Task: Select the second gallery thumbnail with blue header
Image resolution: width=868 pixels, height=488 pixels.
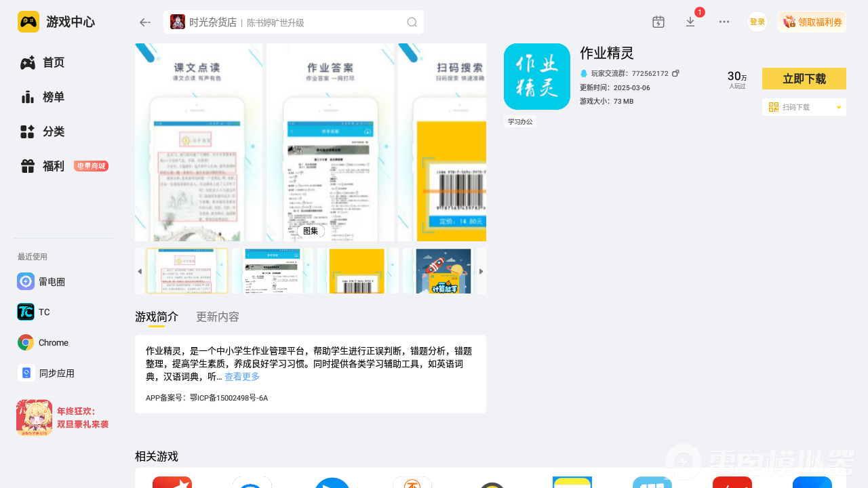Action: point(273,271)
